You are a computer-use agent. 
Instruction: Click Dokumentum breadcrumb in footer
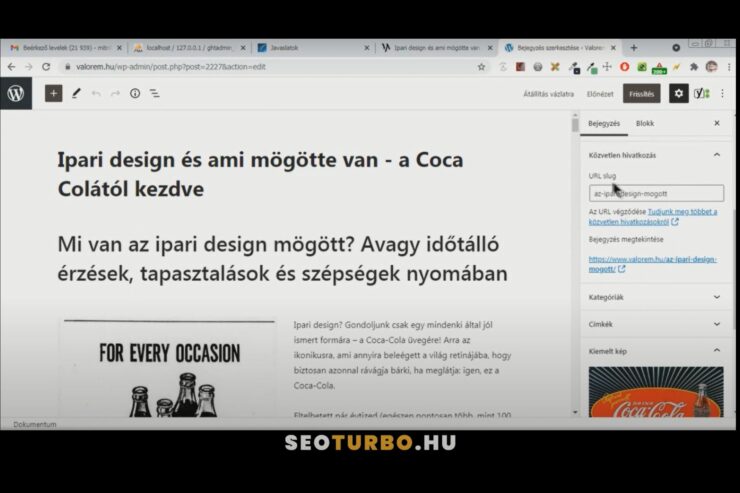click(x=34, y=424)
